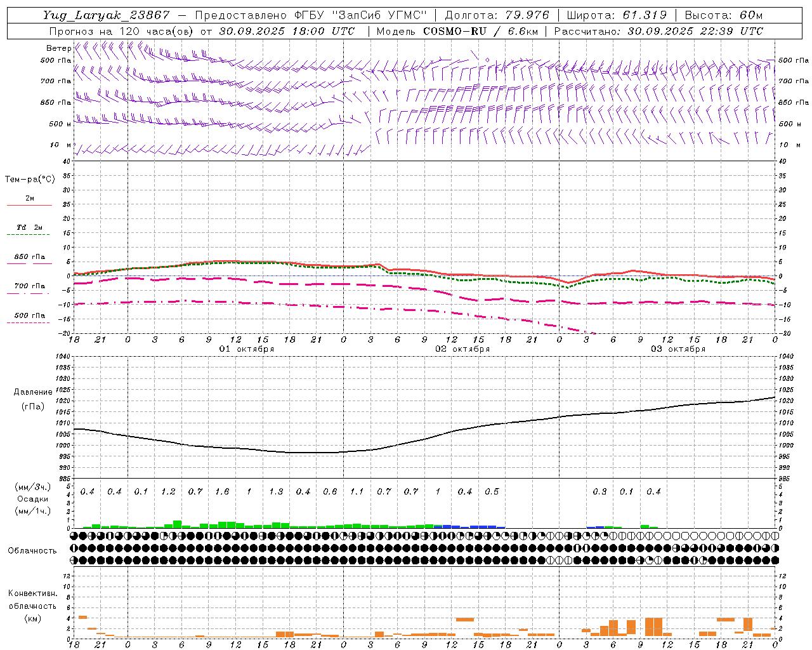Click forecast start time 30.09.2025 18:00 UTC
This screenshot has width=812, height=650.
coord(287,31)
